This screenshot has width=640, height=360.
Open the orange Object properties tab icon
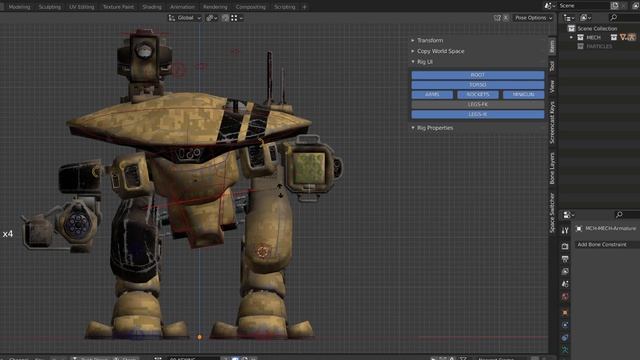point(565,313)
